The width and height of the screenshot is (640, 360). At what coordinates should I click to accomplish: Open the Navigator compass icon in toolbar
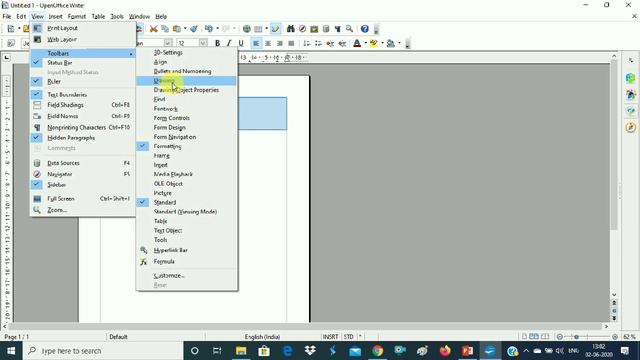[302, 29]
